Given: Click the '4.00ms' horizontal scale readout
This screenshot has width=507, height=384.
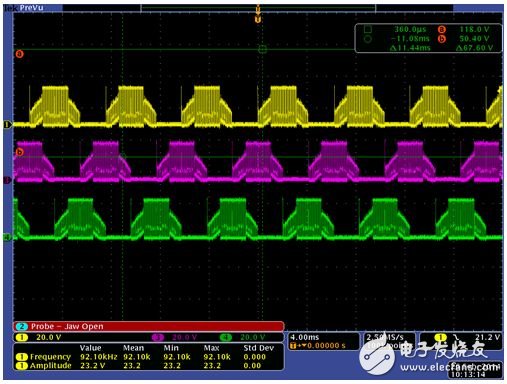Looking at the screenshot, I should click(304, 337).
